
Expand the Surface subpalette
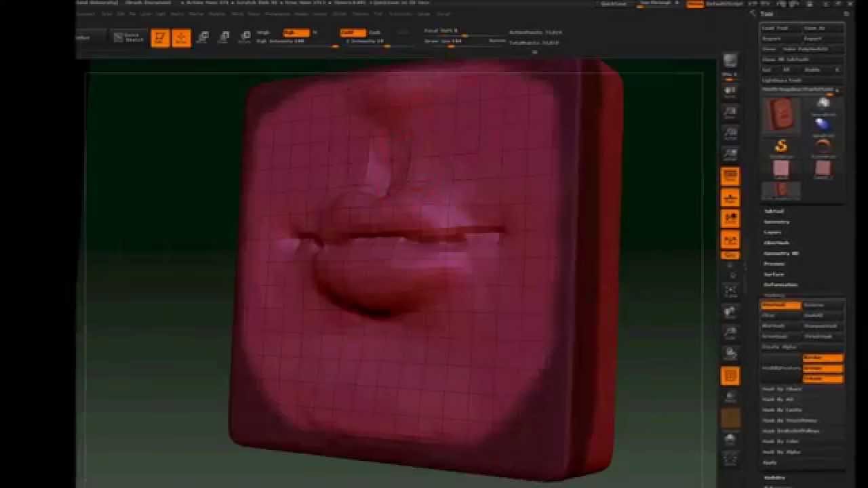point(774,274)
